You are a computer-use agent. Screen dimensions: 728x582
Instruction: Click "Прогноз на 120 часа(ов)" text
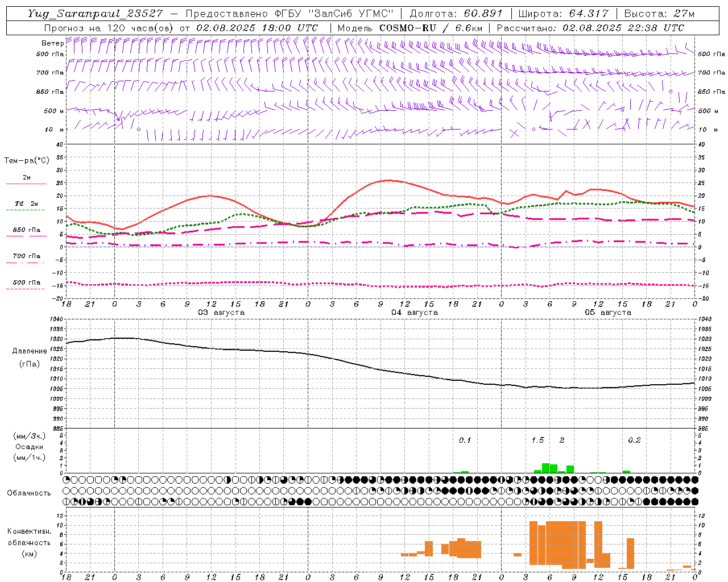click(109, 27)
